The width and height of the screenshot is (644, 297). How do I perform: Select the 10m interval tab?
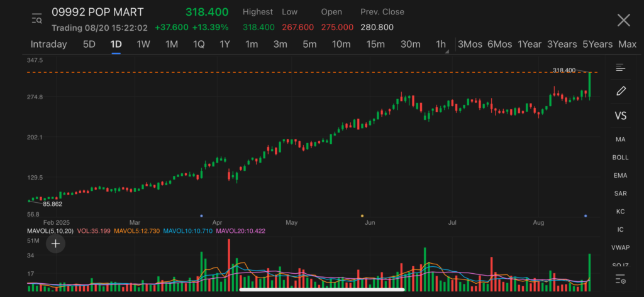coord(341,45)
